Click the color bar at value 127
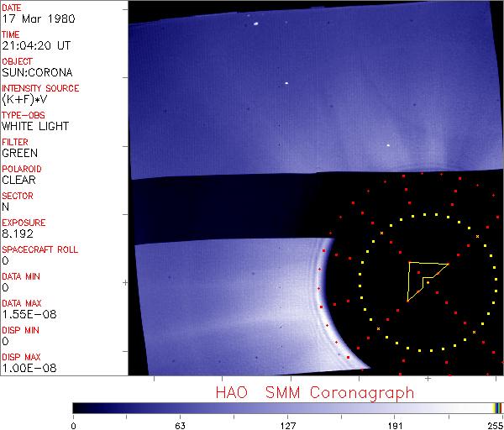504x430 pixels. [287, 407]
